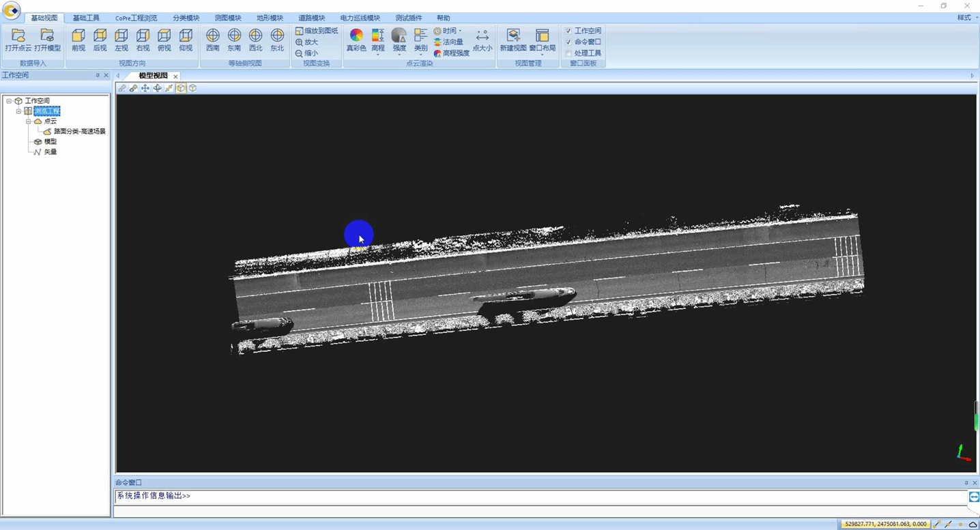The height and width of the screenshot is (530, 980).
Task: Close the 模型视图 tab
Action: pyautogui.click(x=175, y=76)
